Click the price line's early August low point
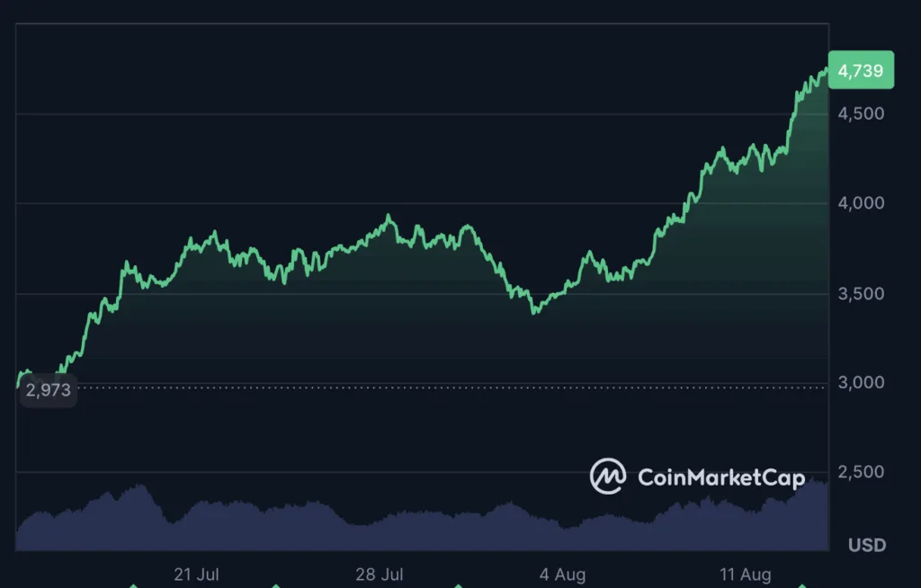921x588 pixels. tap(535, 312)
